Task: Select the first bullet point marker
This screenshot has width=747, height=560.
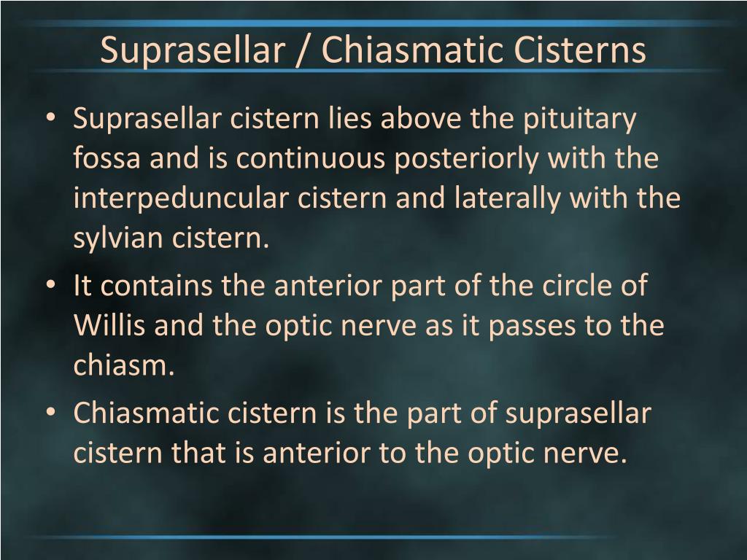Action: click(x=51, y=117)
